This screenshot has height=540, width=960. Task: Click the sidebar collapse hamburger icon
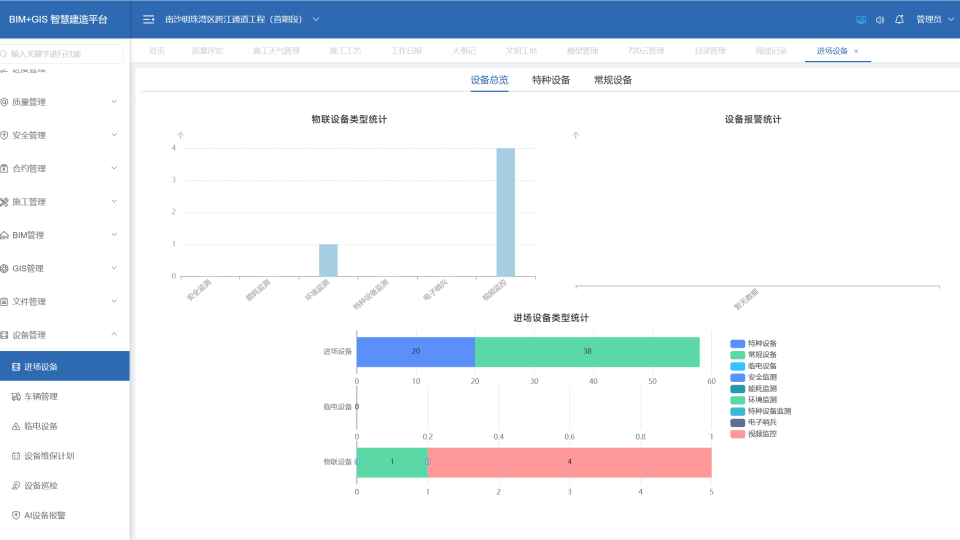(x=149, y=19)
